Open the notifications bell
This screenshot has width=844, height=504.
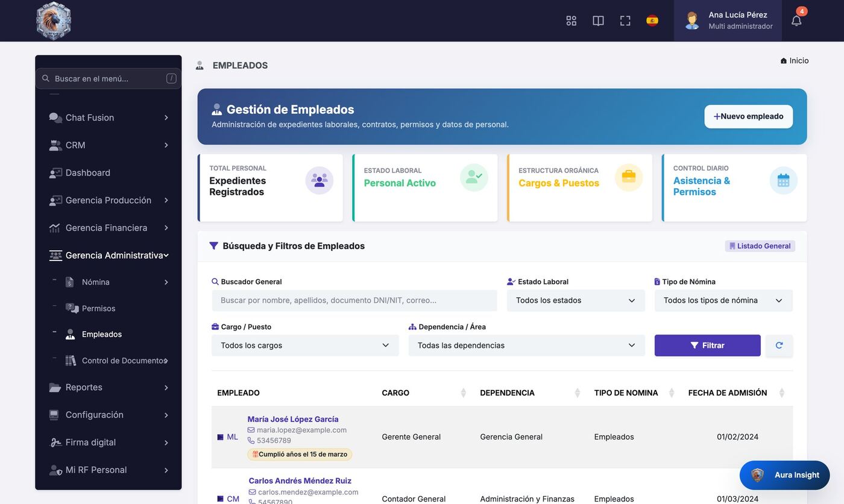tap(796, 20)
